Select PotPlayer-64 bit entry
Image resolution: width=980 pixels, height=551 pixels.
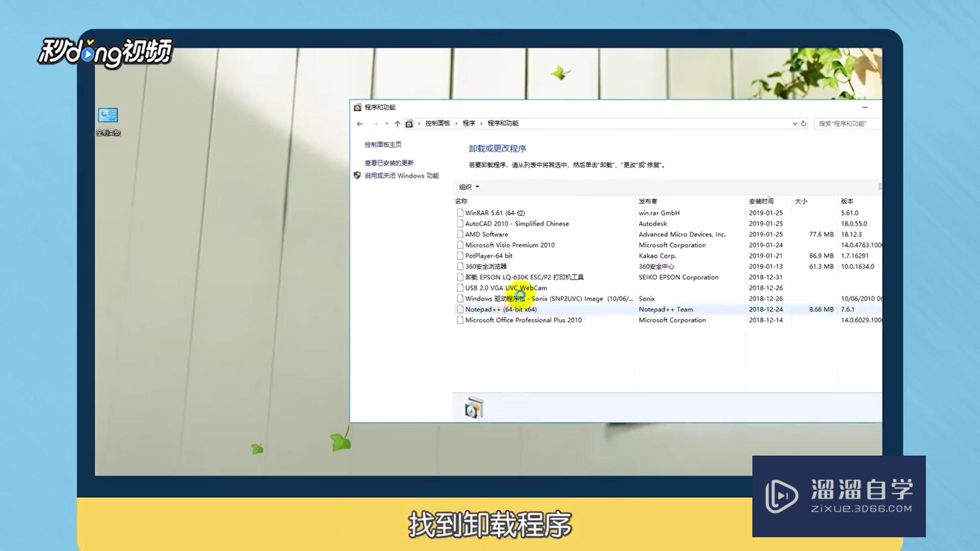pos(668,256)
